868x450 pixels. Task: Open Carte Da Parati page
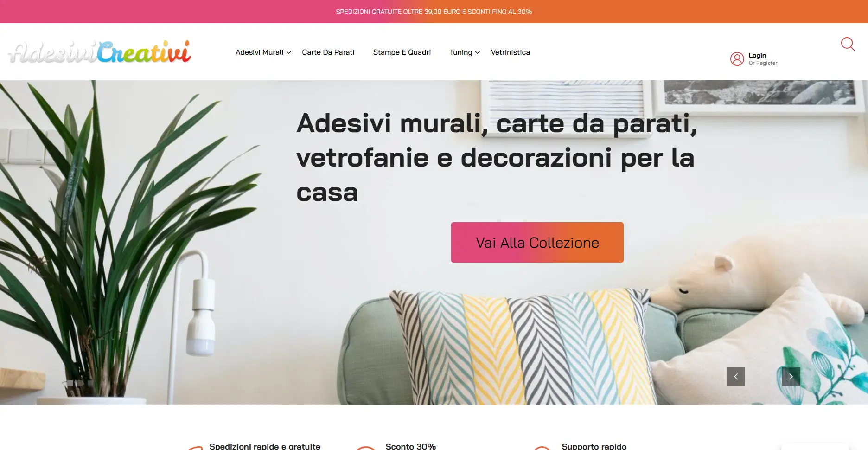328,52
